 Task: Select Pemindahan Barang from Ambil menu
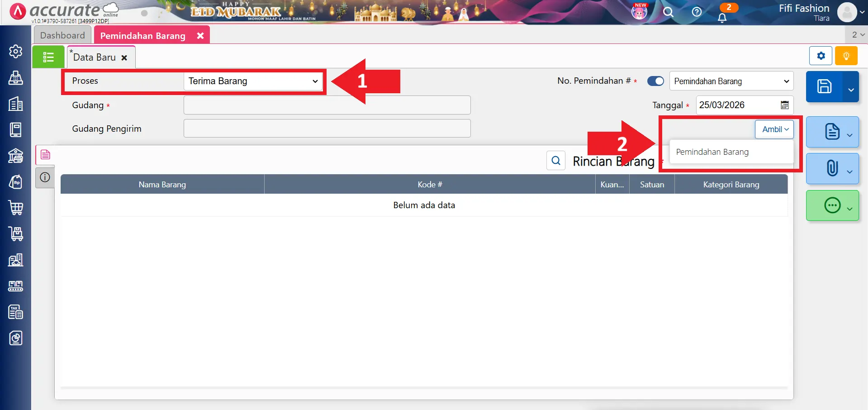tap(712, 152)
